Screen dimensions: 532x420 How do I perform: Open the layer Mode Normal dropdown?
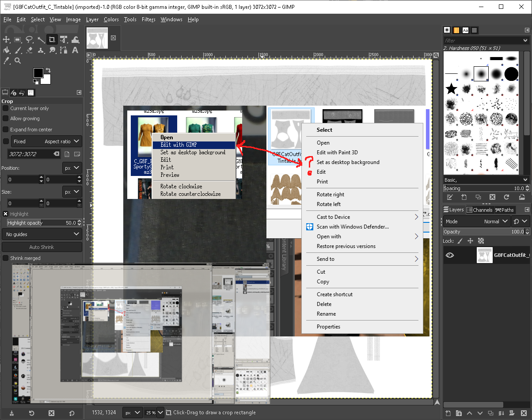pyautogui.click(x=477, y=221)
